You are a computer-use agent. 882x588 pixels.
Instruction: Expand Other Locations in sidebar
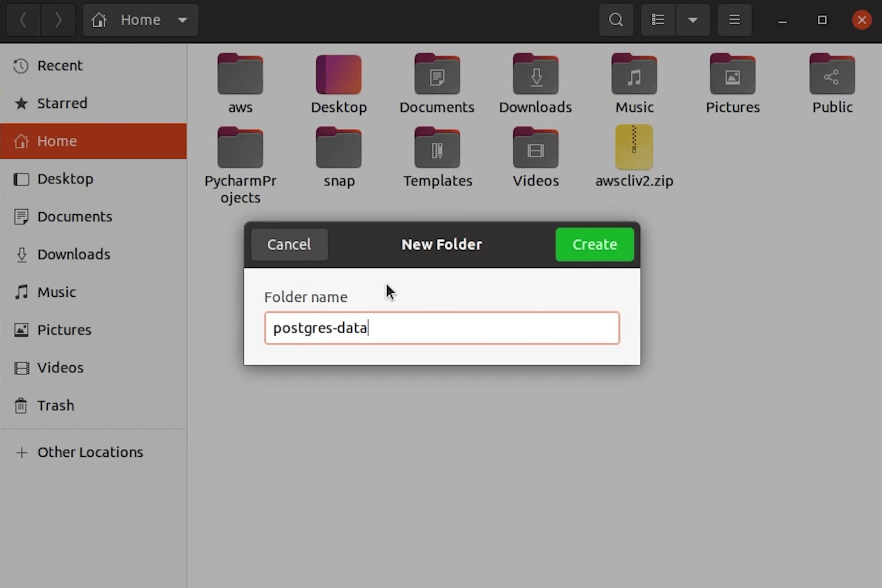coord(90,452)
